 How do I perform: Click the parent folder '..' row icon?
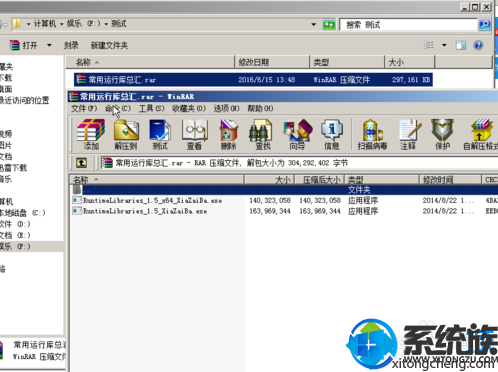(x=77, y=189)
